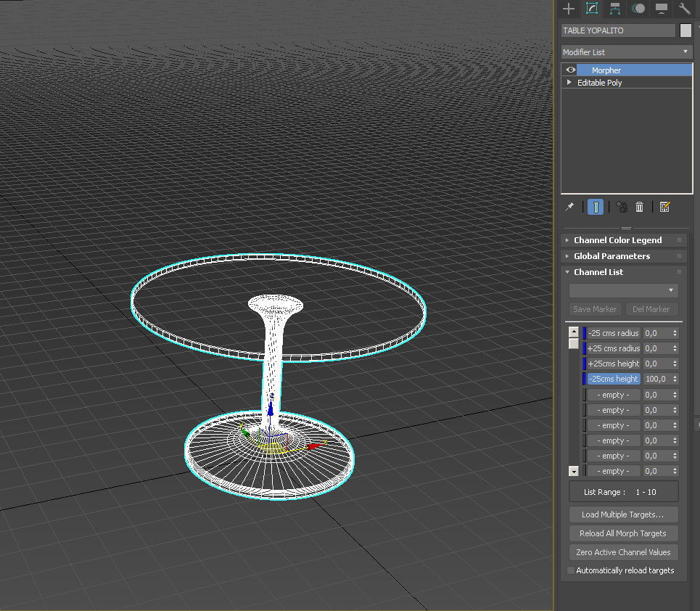Open the channel marker dropdown
Image resolution: width=700 pixels, height=611 pixels.
tap(624, 290)
